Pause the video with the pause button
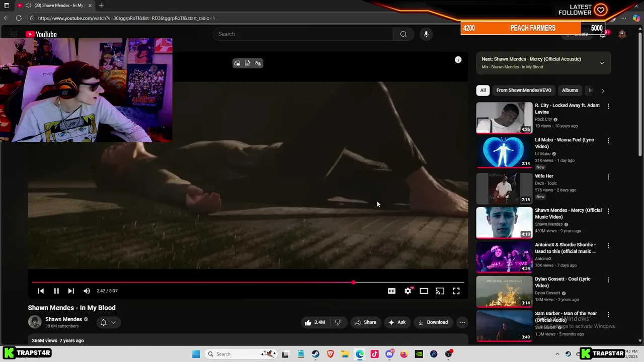This screenshot has height=362, width=644. 56,291
